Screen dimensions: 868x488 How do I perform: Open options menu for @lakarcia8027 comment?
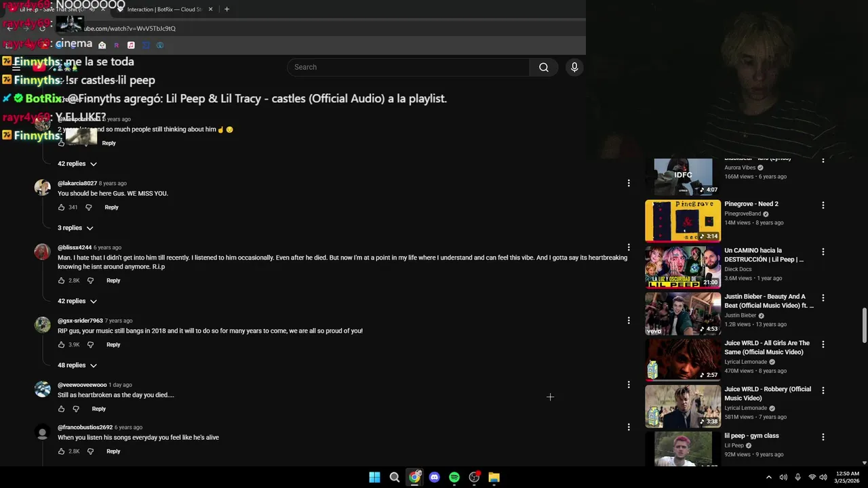[629, 183]
